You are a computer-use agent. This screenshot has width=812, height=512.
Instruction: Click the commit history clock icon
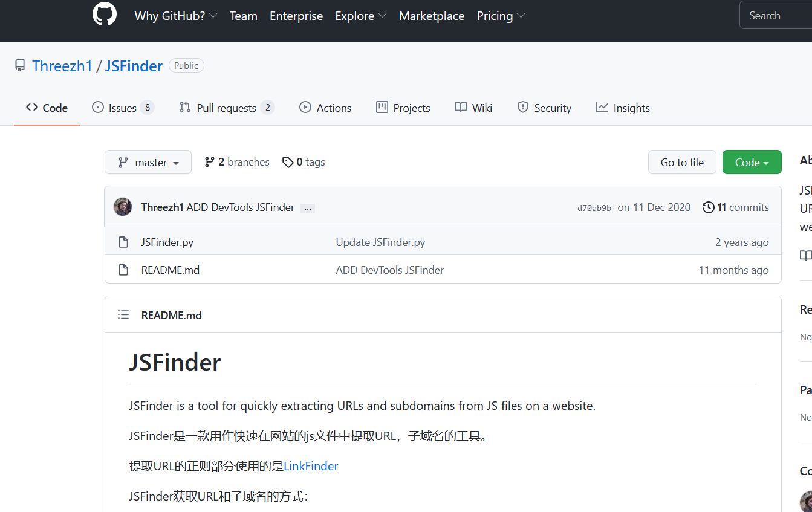708,207
